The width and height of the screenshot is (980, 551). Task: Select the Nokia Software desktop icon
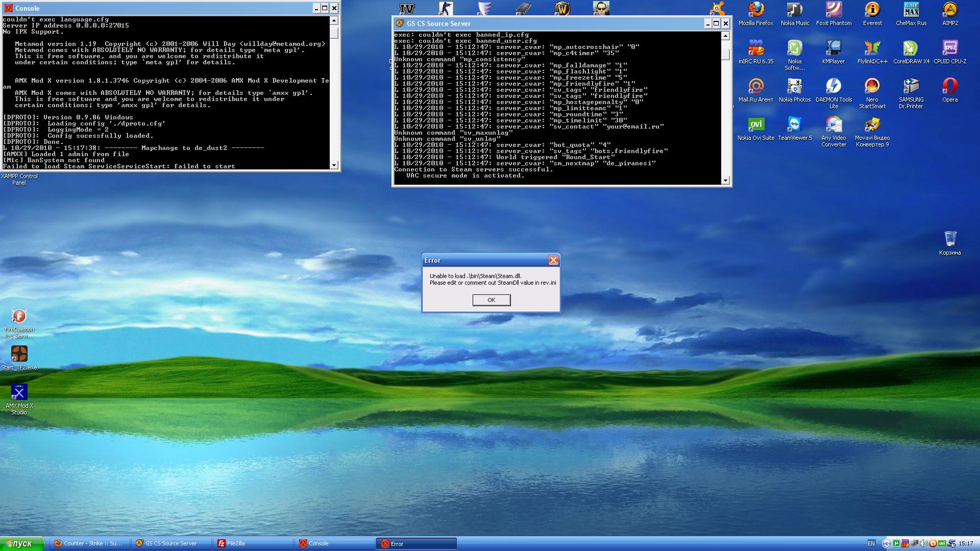795,55
